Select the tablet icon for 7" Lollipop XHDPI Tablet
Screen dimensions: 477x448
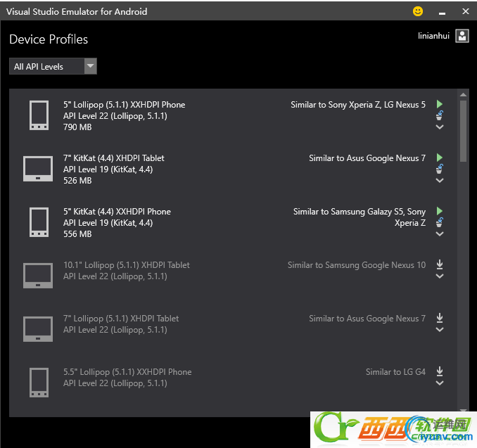[38, 329]
